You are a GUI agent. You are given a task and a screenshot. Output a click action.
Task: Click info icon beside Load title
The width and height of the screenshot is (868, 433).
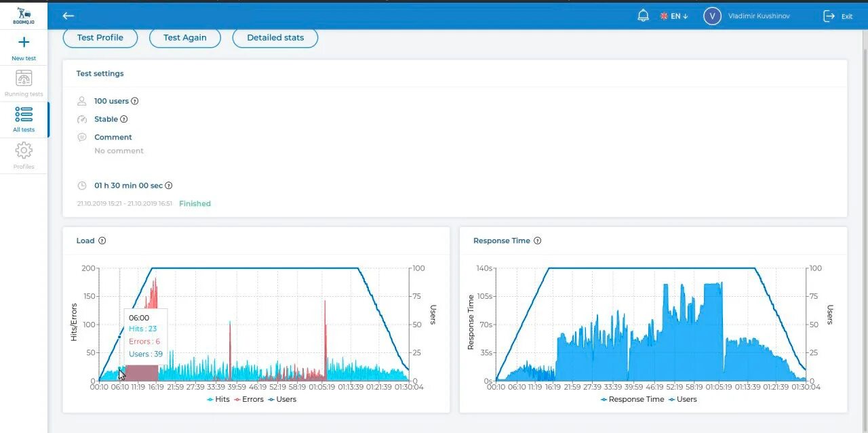pos(102,241)
